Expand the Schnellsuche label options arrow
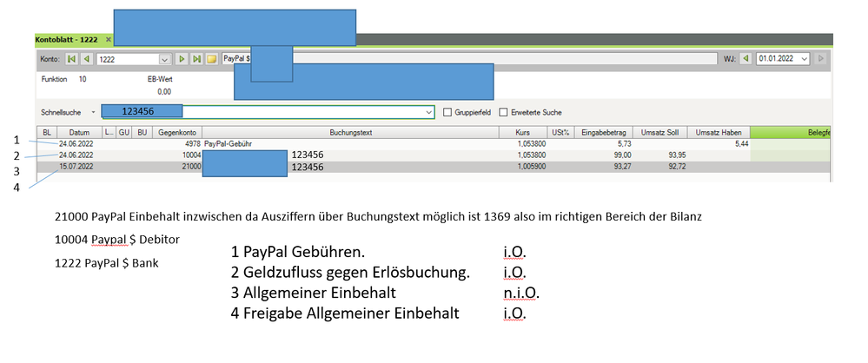 click(93, 112)
